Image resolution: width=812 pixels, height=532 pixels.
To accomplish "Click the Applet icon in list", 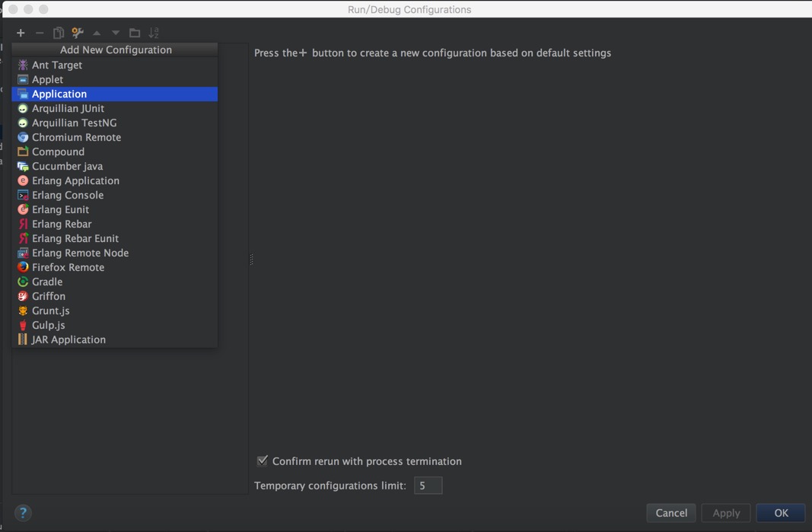I will pyautogui.click(x=23, y=79).
